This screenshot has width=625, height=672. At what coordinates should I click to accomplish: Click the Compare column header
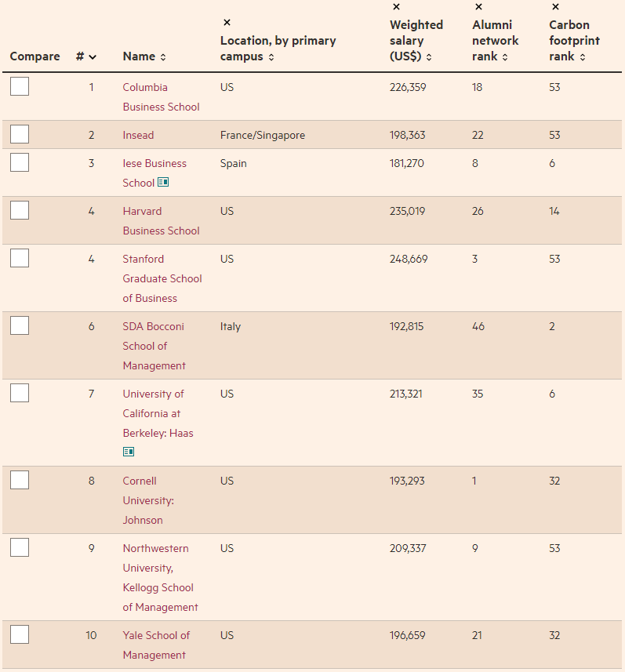pyautogui.click(x=35, y=56)
